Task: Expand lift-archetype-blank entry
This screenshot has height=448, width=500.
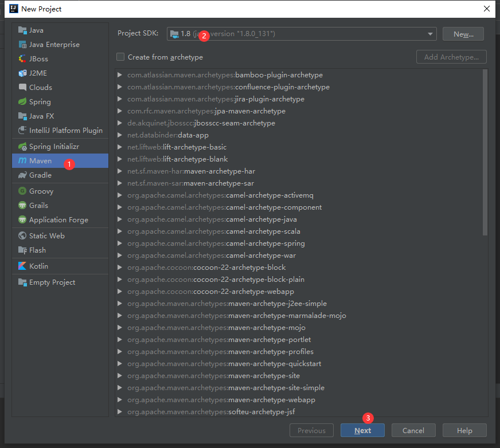Action: click(x=120, y=159)
